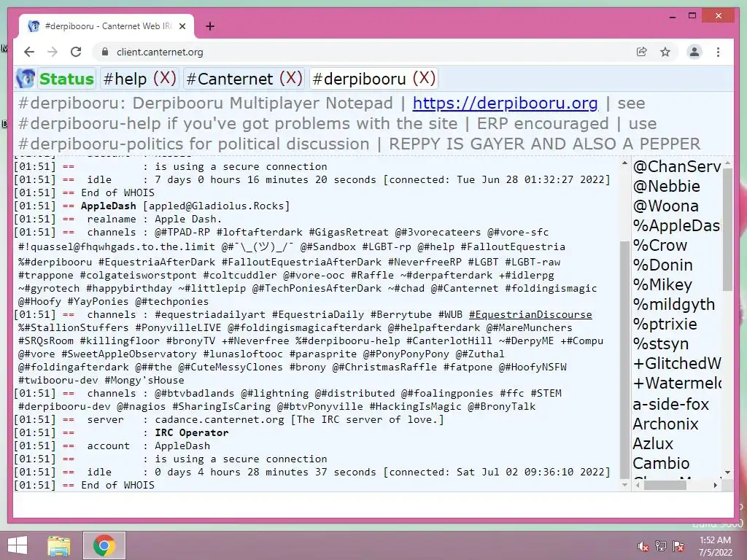Select Azlux in the user list
This screenshot has height=560, width=747.
[653, 443]
